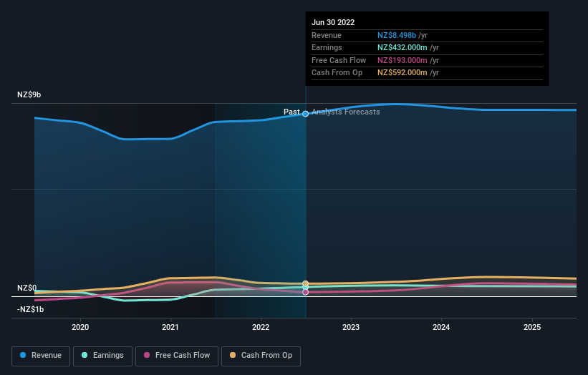Click the 2020 x-axis label
This screenshot has height=375, width=588.
[x=80, y=328]
